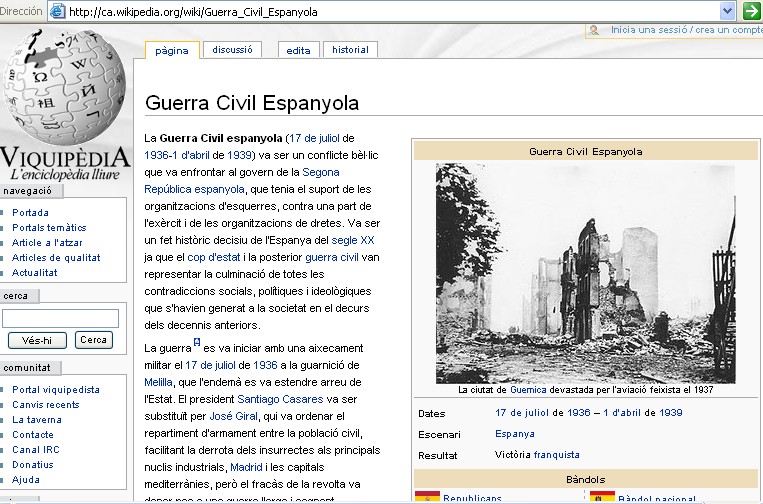Follow 1936-1 d'abril link in intro
The image size is (763, 504).
pyautogui.click(x=177, y=155)
